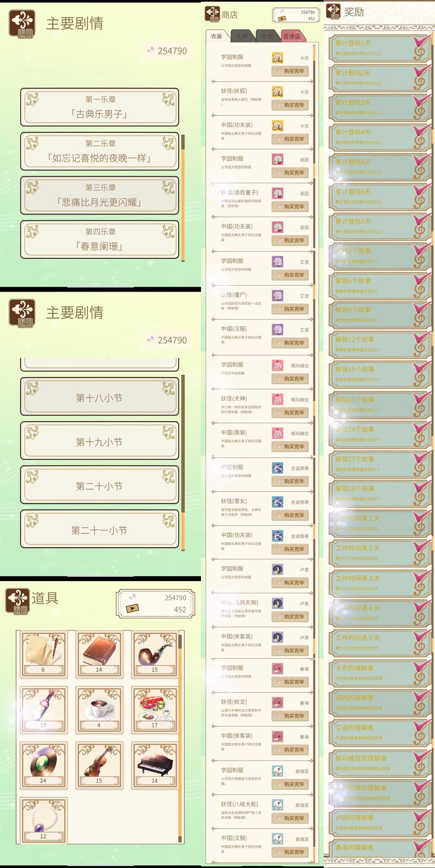The height and width of the screenshot is (868, 435).
Task: Select the pearl necklace item
Action: (x=44, y=821)
